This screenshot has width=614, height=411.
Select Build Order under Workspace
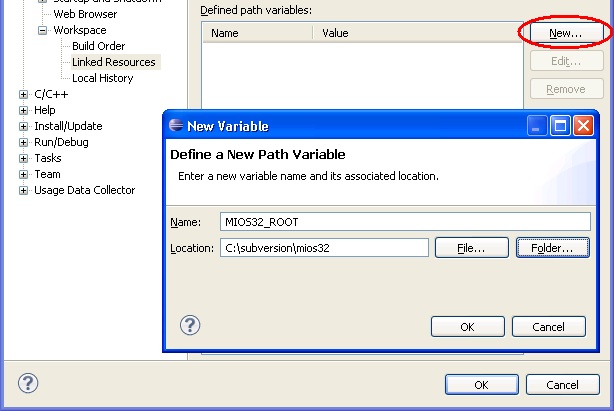100,46
